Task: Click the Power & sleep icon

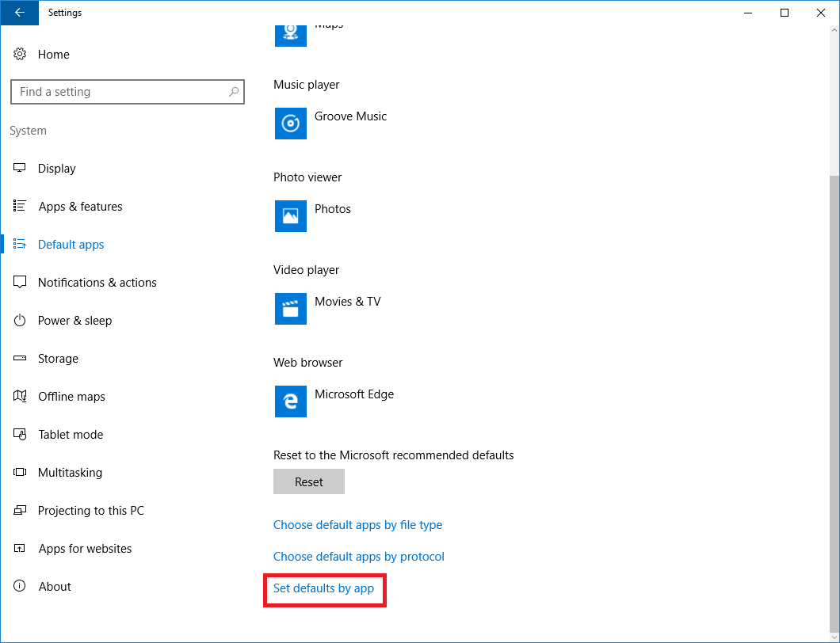Action: 20,320
